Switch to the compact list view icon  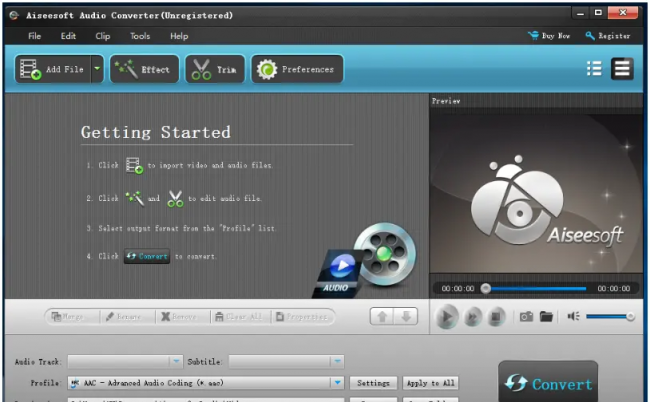(x=594, y=69)
